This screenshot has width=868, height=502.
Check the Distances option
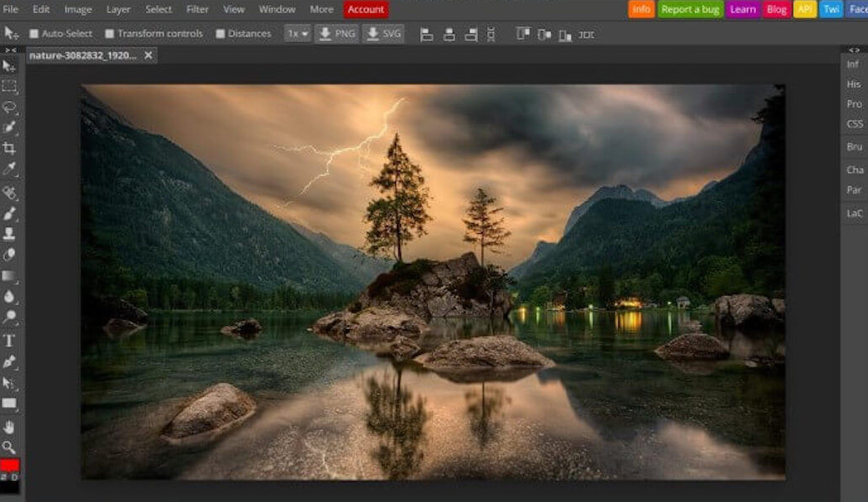click(221, 33)
